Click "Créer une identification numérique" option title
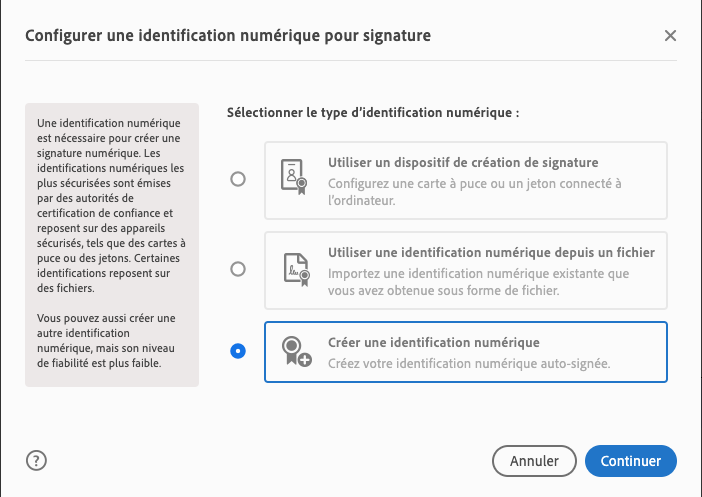The height and width of the screenshot is (497, 702). tap(433, 342)
